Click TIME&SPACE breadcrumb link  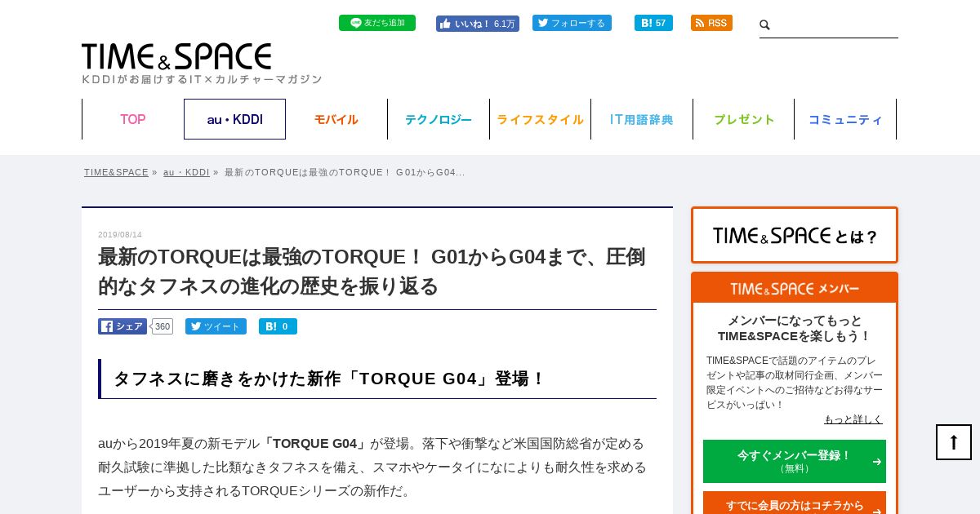tap(116, 172)
